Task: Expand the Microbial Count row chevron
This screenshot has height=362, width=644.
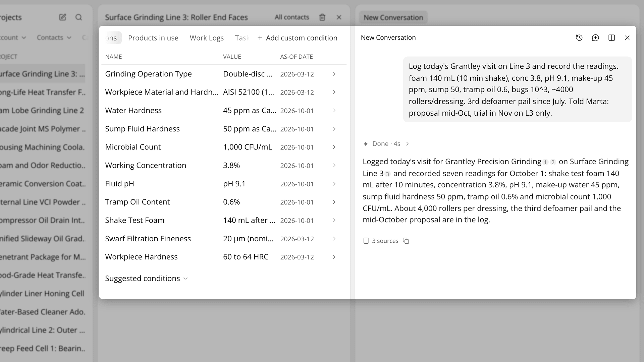Action: (x=334, y=147)
